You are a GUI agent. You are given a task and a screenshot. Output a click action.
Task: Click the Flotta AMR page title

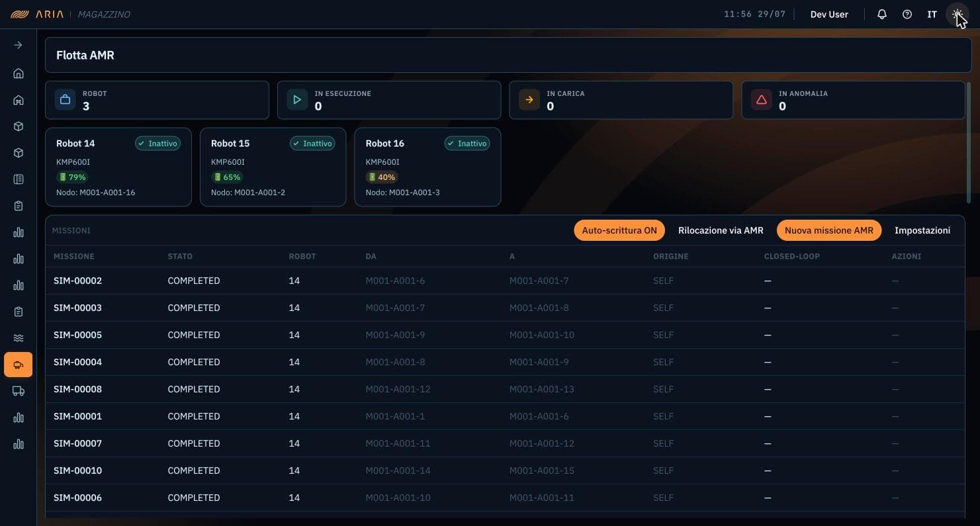coord(85,55)
